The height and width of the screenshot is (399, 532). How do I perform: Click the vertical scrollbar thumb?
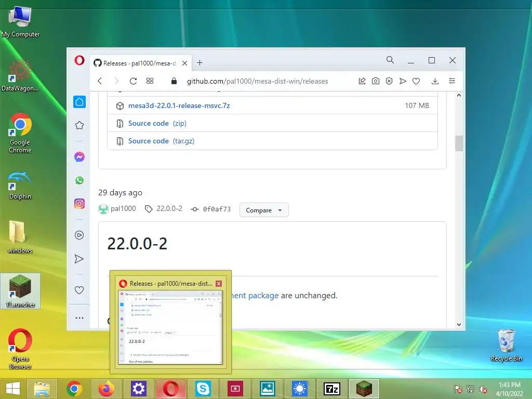pyautogui.click(x=459, y=143)
